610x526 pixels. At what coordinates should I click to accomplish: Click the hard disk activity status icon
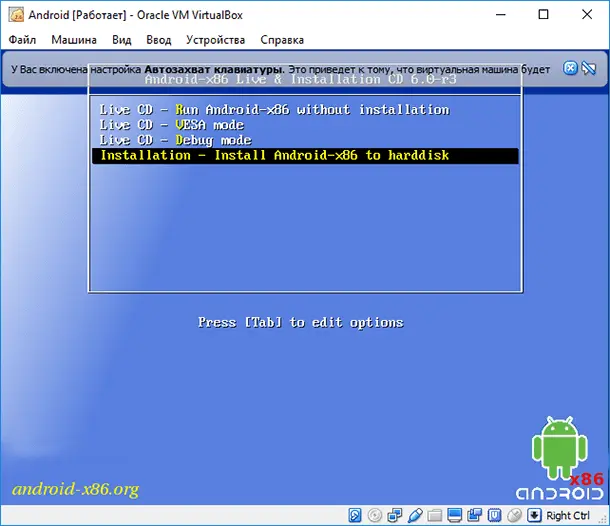[x=355, y=515]
